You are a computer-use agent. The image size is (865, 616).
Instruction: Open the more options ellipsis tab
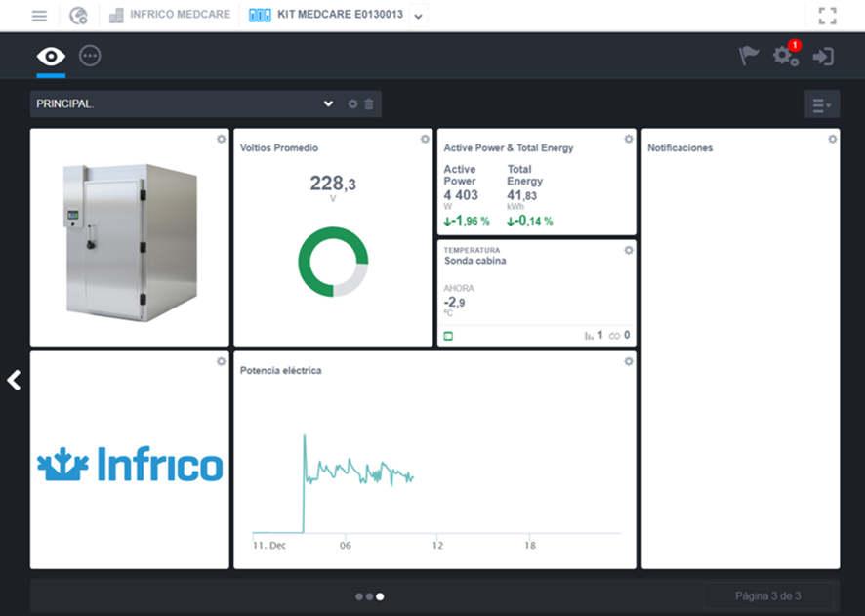(x=90, y=56)
